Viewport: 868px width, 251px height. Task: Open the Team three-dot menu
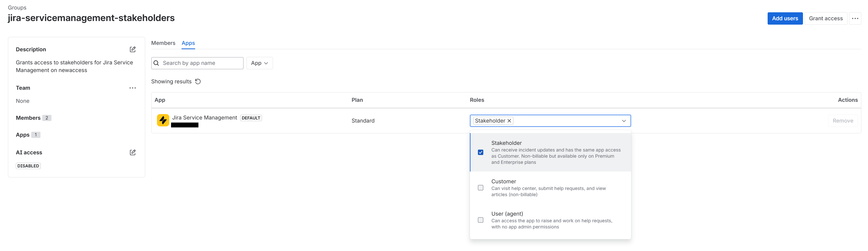coord(133,88)
